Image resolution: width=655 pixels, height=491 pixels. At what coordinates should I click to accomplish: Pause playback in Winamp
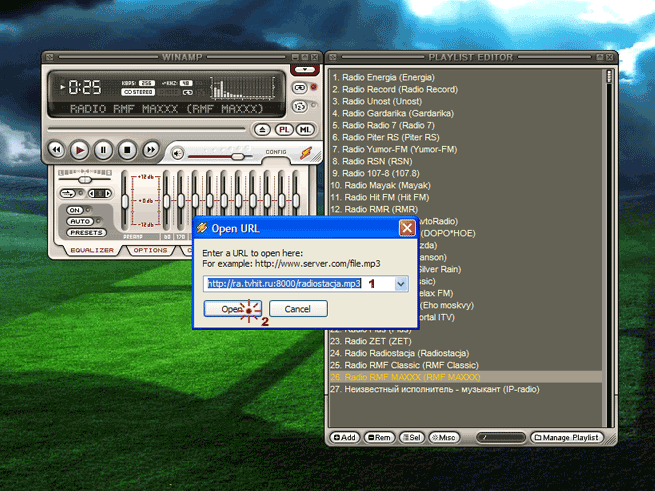pyautogui.click(x=103, y=150)
